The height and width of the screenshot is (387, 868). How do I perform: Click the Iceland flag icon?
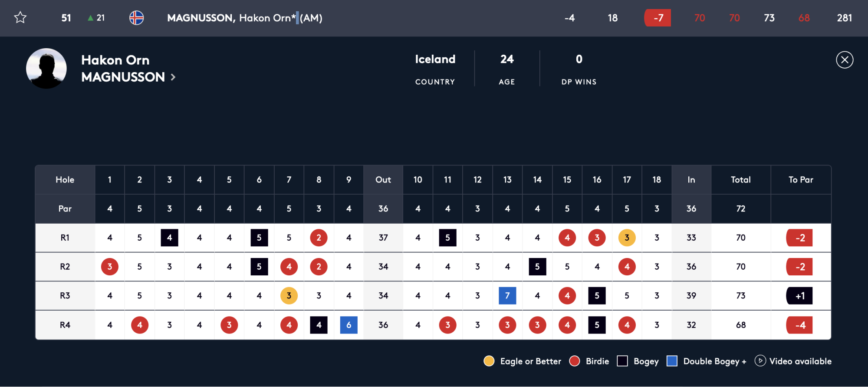(136, 18)
